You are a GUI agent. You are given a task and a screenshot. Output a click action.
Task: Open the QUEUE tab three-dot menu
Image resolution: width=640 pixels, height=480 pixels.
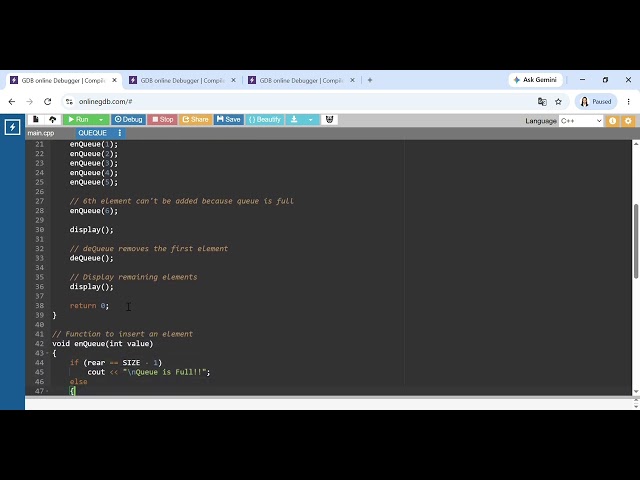pos(120,133)
